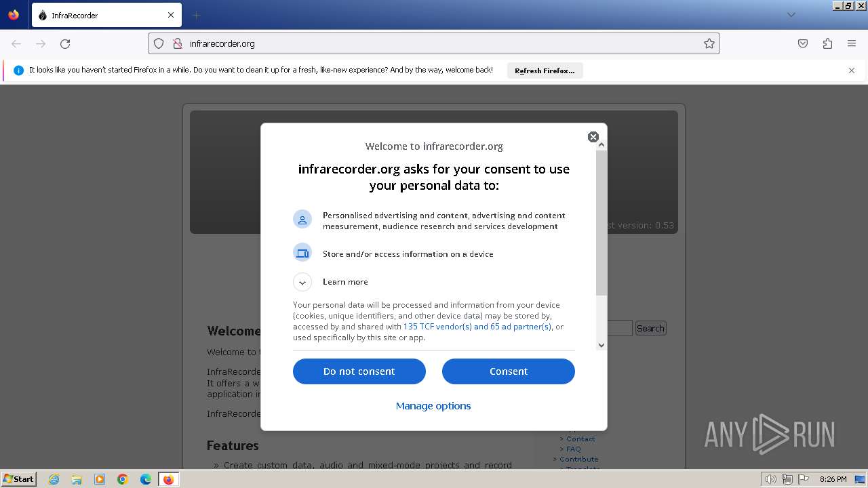The height and width of the screenshot is (488, 868).
Task: Click the info icon in notification bar
Action: pyautogui.click(x=18, y=70)
